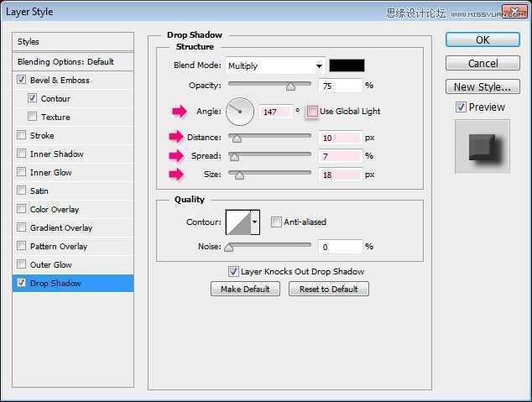Click the Opacity value field
Screen dimensions: 532x402
tap(341, 86)
